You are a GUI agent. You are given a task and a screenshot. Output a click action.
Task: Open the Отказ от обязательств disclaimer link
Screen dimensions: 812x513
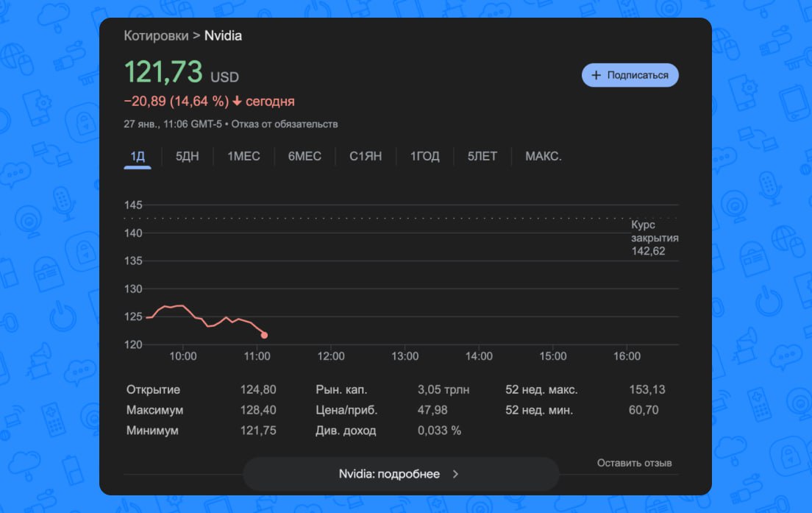(285, 124)
